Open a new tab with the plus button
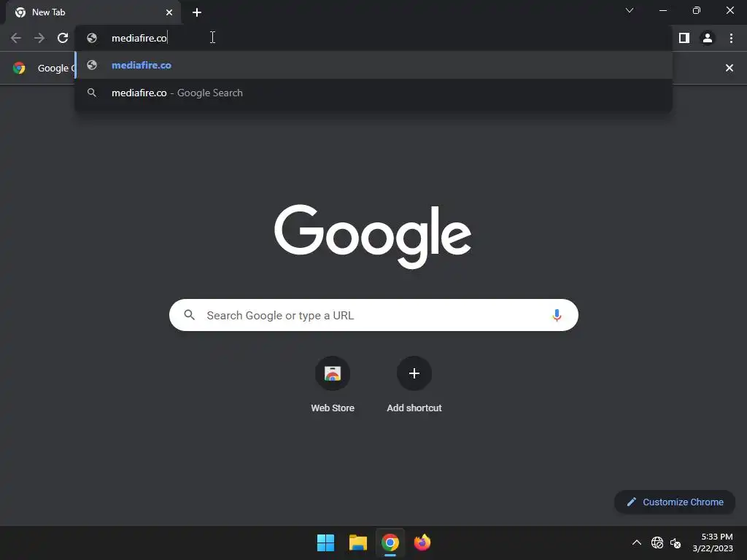Screen dimensions: 747x560 point(197,12)
